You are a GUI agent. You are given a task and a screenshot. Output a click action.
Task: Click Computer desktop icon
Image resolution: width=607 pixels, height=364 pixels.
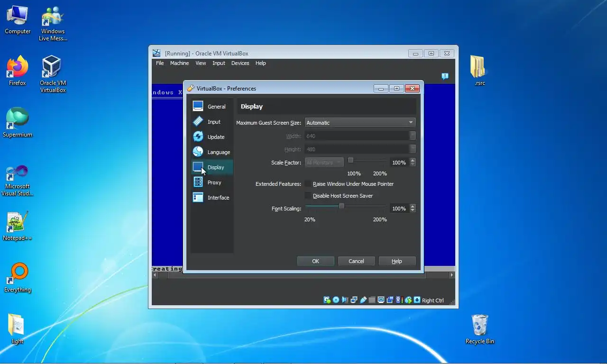tap(18, 19)
